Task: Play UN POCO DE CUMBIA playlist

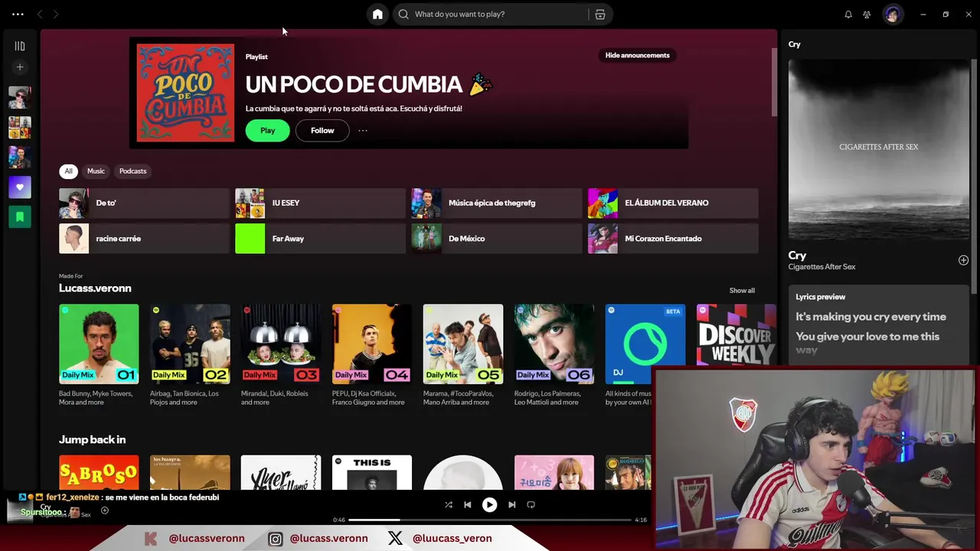Action: click(267, 130)
